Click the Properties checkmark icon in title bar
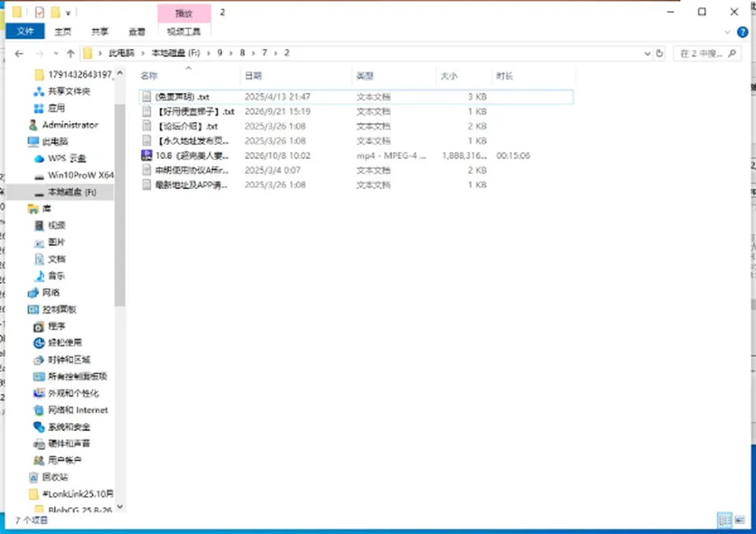 39,12
